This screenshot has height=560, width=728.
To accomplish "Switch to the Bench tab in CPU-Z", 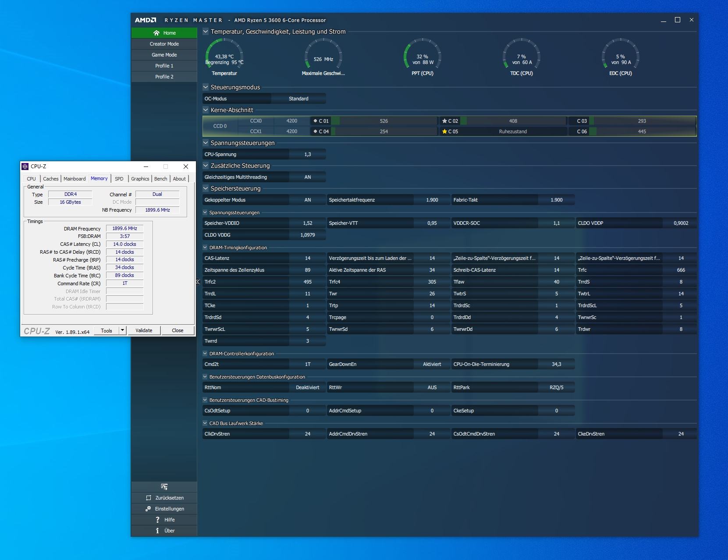I will [161, 179].
